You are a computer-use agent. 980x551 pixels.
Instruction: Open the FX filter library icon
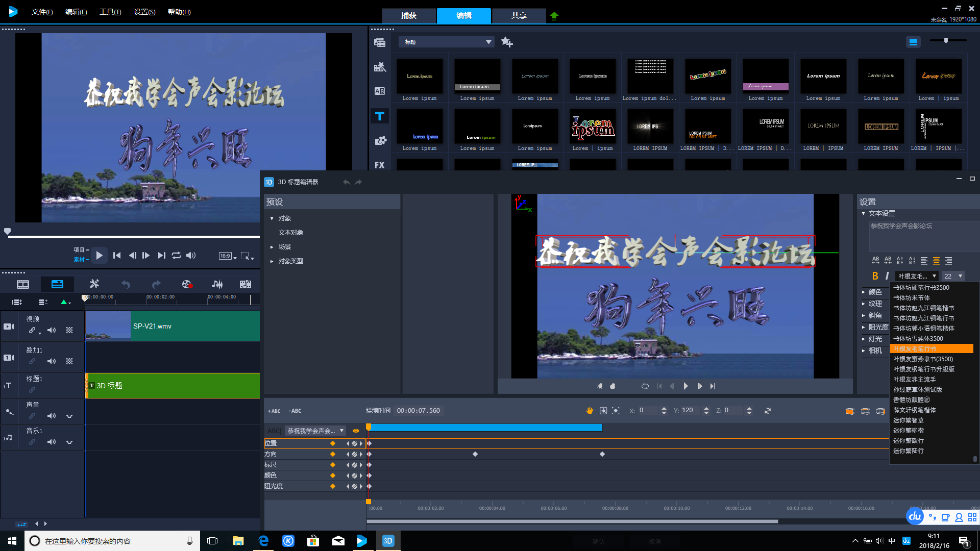click(380, 165)
